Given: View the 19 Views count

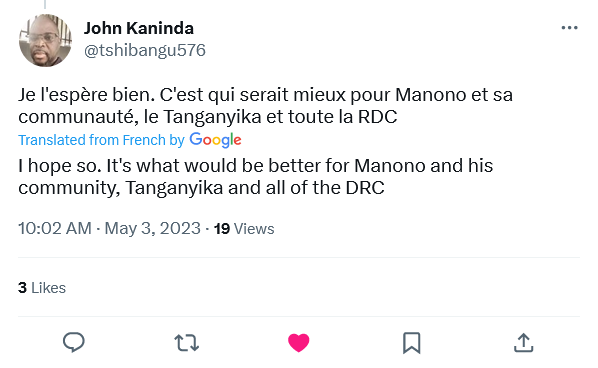Looking at the screenshot, I should point(244,229).
